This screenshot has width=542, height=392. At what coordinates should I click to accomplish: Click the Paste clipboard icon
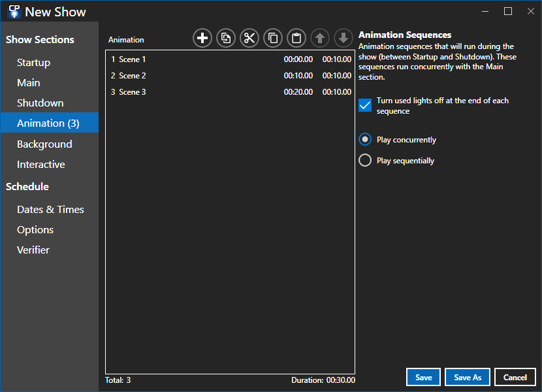pos(296,38)
